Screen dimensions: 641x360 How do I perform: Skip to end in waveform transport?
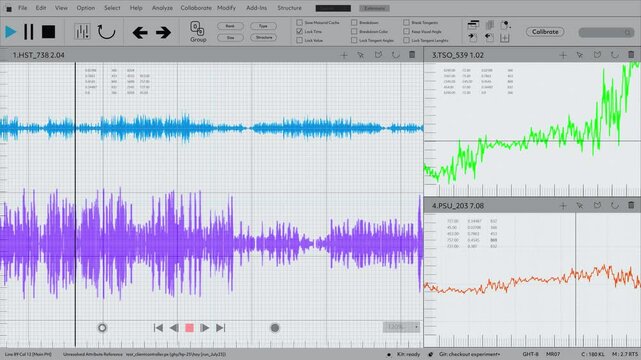click(220, 328)
